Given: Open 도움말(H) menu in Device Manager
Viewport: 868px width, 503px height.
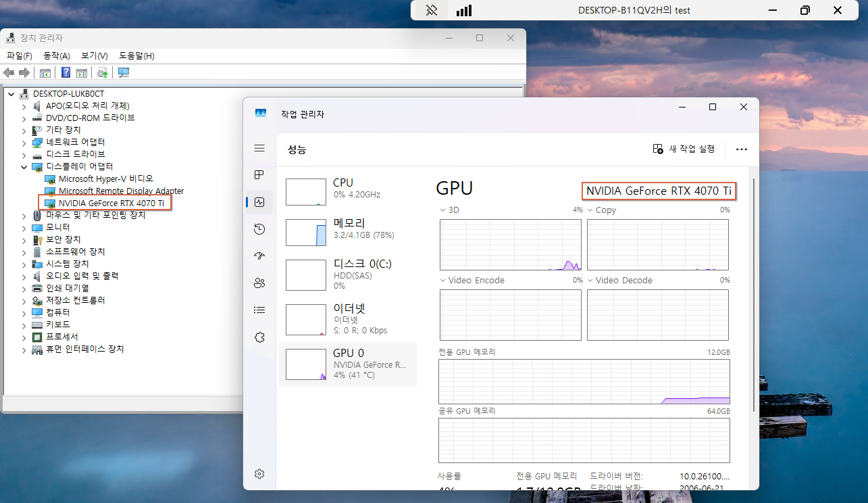Looking at the screenshot, I should click(136, 55).
